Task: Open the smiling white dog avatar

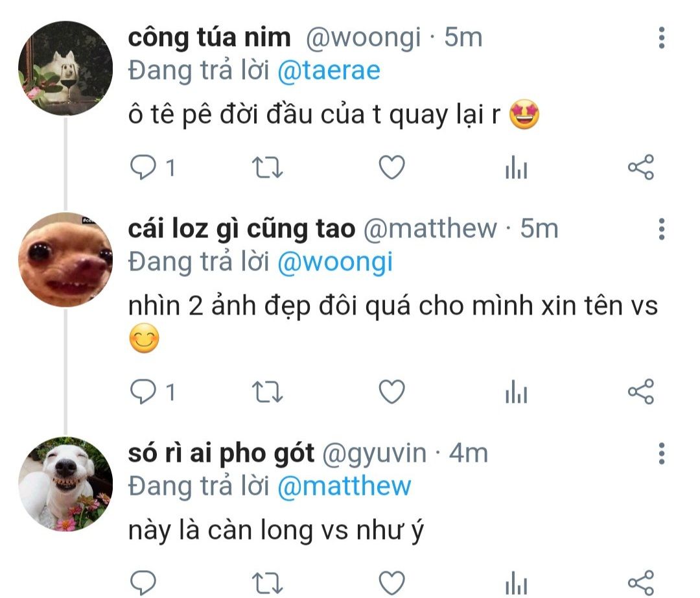Action: 65,484
